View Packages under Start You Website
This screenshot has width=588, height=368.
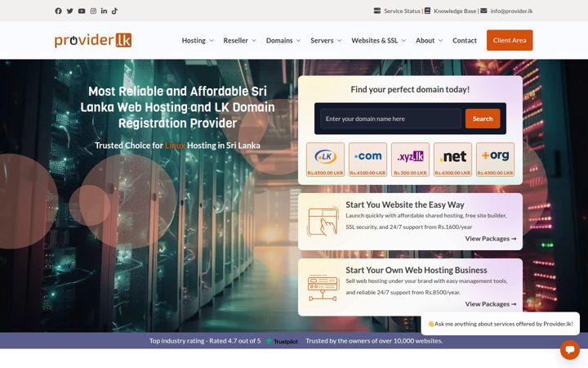(x=491, y=239)
